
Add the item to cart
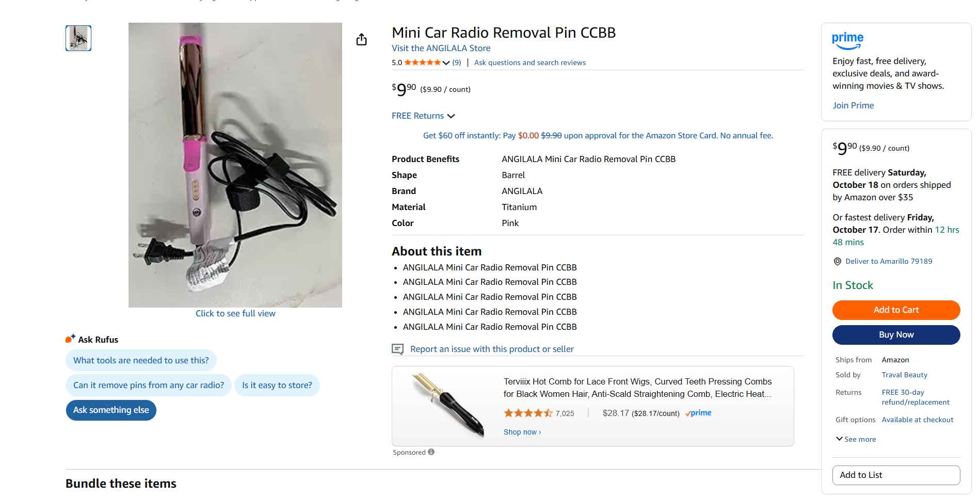pyautogui.click(x=896, y=310)
